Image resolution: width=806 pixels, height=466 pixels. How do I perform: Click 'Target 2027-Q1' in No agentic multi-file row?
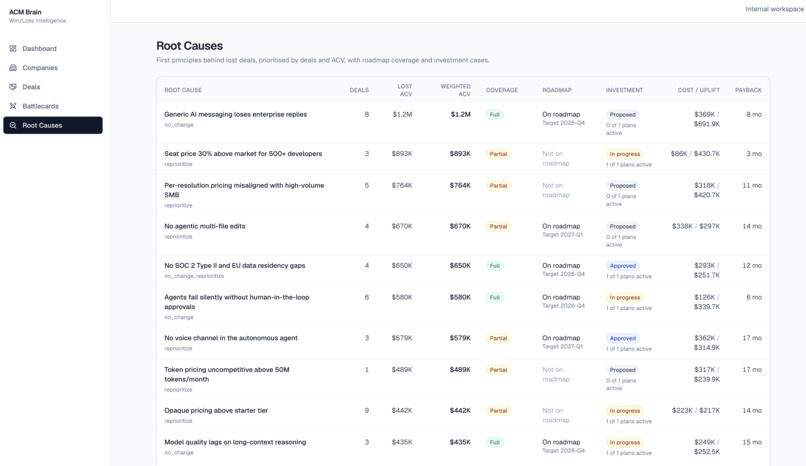(562, 235)
